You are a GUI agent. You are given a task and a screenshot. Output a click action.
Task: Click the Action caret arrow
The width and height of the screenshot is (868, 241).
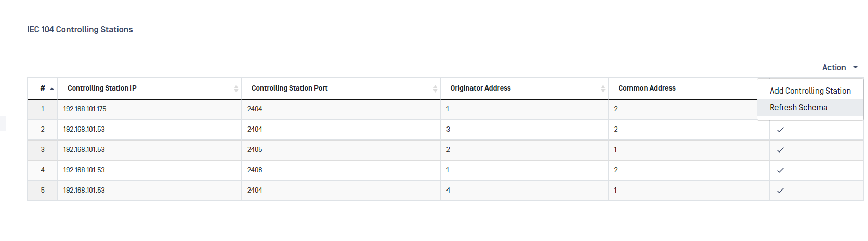point(855,67)
